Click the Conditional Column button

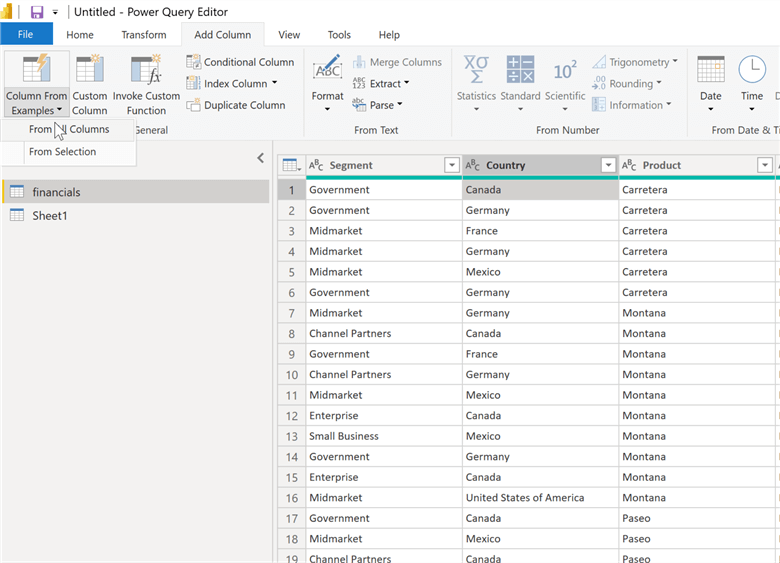coord(240,62)
